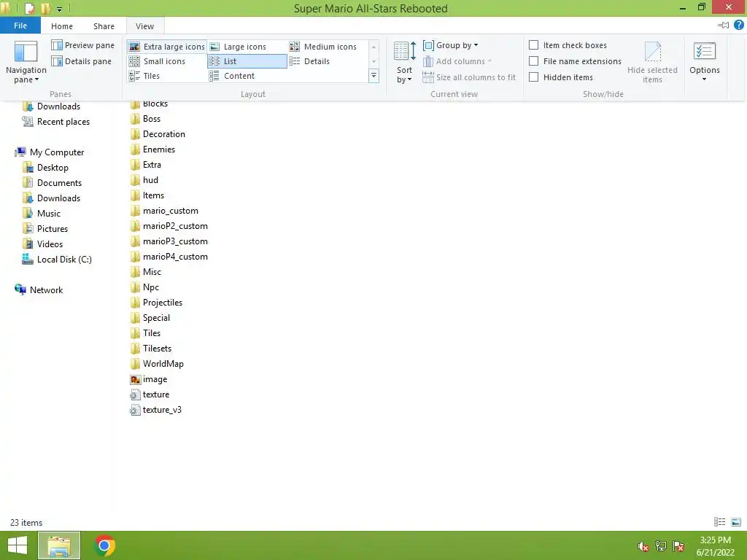
Task: Switch to the Home ribbon tab
Action: tap(62, 26)
